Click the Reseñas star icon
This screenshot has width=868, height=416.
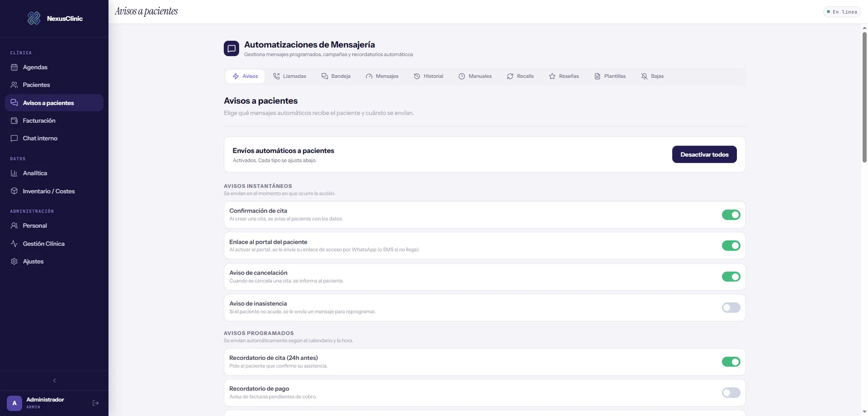click(552, 76)
